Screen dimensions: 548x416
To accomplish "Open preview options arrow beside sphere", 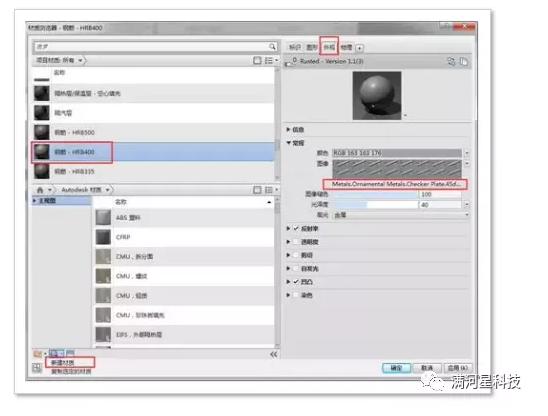I will click(405, 115).
